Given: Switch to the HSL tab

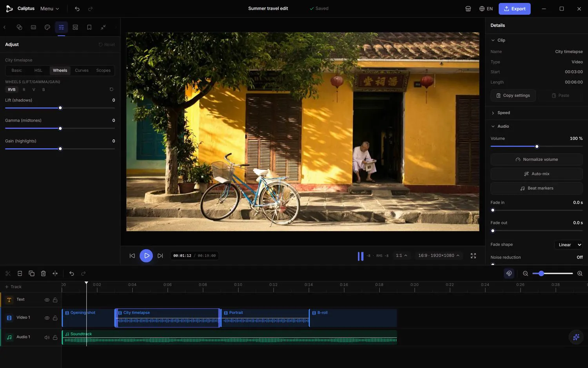Looking at the screenshot, I should 38,70.
